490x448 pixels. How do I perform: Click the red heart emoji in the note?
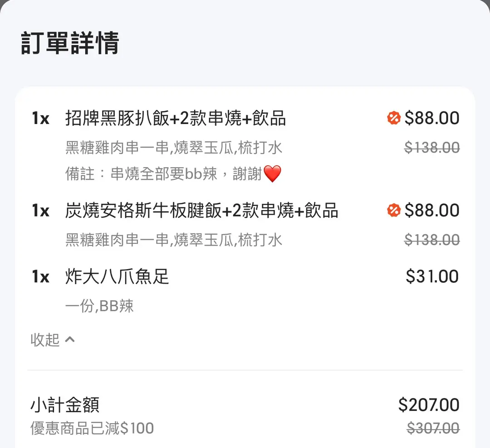pos(273,174)
